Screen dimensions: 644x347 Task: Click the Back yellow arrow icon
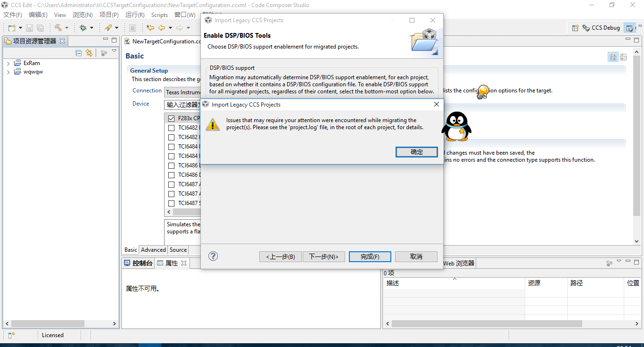(x=162, y=28)
